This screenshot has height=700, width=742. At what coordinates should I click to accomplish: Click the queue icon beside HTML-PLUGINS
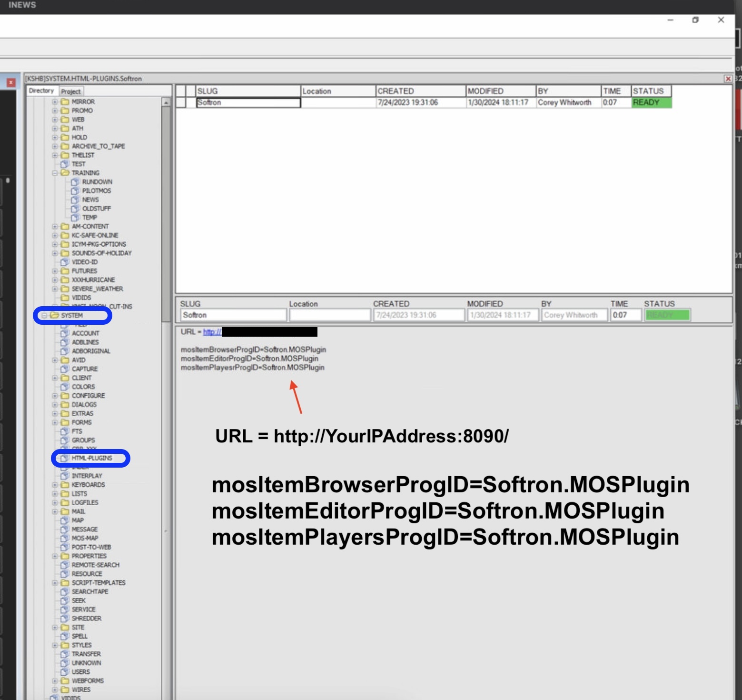tap(65, 458)
